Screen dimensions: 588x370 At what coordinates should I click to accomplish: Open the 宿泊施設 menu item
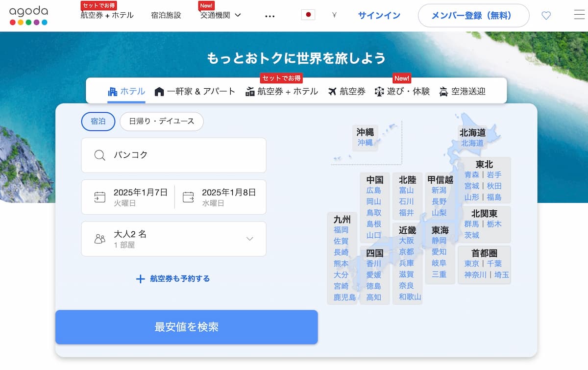[166, 15]
